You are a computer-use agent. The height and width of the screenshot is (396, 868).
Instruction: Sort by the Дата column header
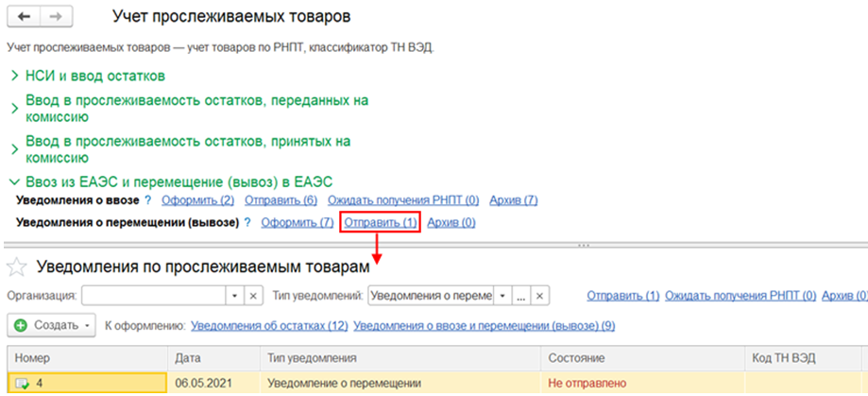pos(213,358)
